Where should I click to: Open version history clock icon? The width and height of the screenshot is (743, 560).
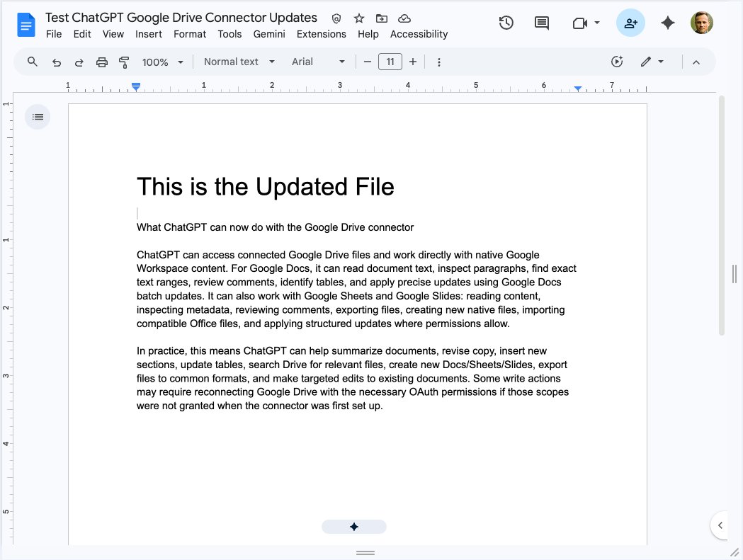506,23
